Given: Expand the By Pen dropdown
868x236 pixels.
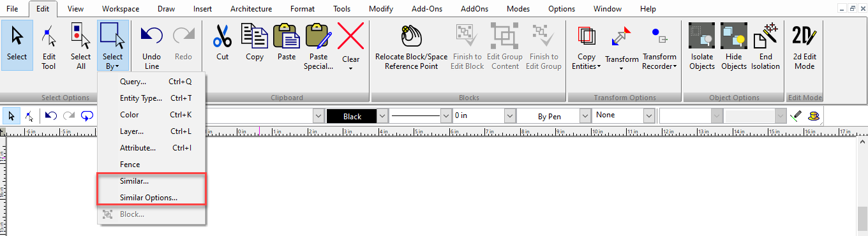Looking at the screenshot, I should 585,116.
